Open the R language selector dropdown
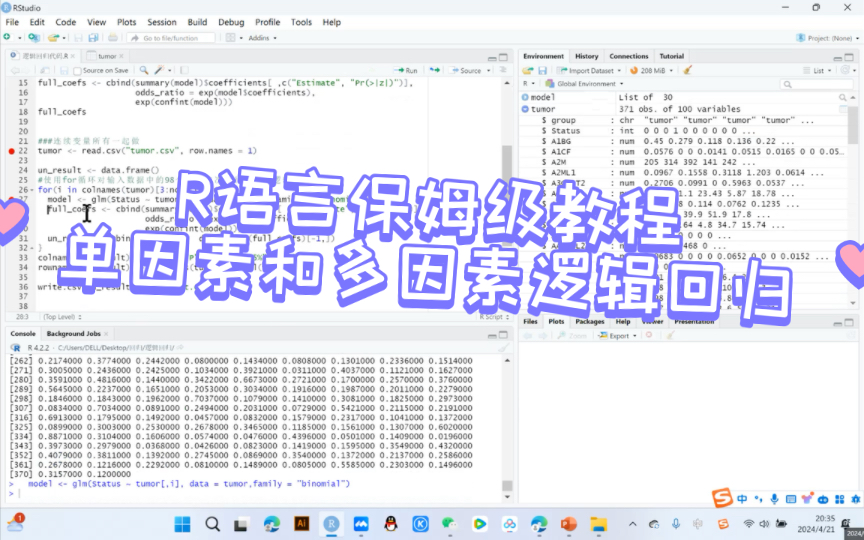Image resolution: width=864 pixels, height=540 pixels. (x=529, y=84)
